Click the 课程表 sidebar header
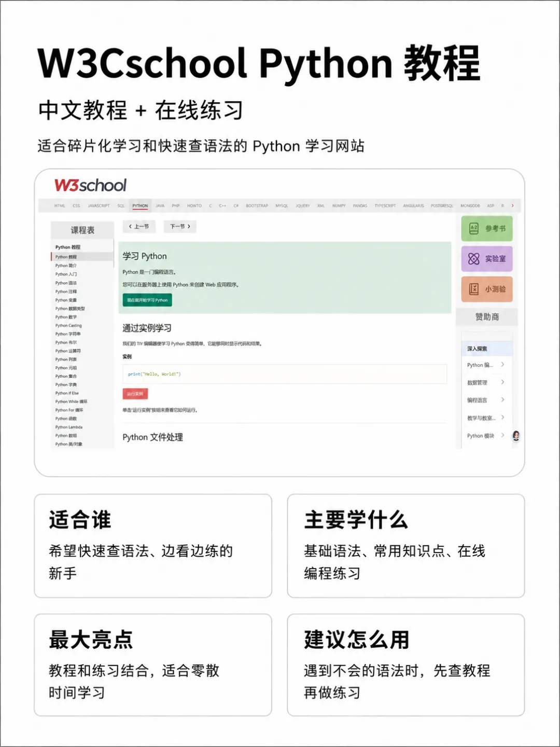 pyautogui.click(x=82, y=230)
